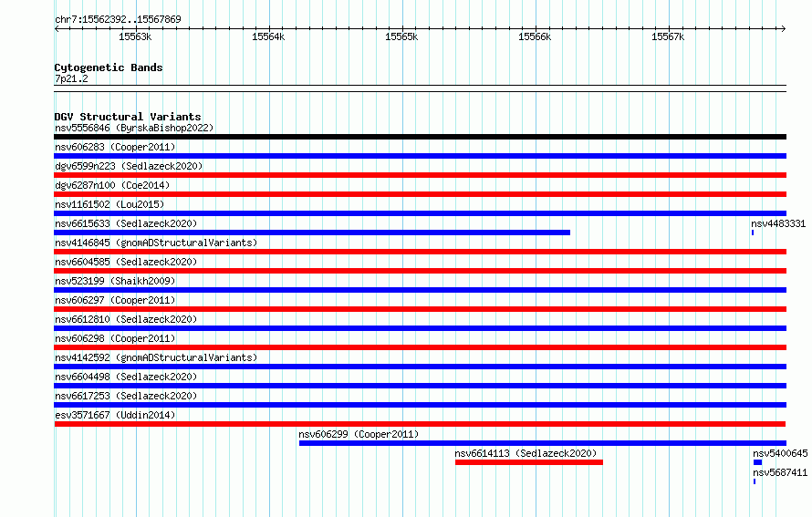Image resolution: width=812 pixels, height=517 pixels.
Task: Click the tiny blue nsv5687411 marker
Action: click(755, 481)
